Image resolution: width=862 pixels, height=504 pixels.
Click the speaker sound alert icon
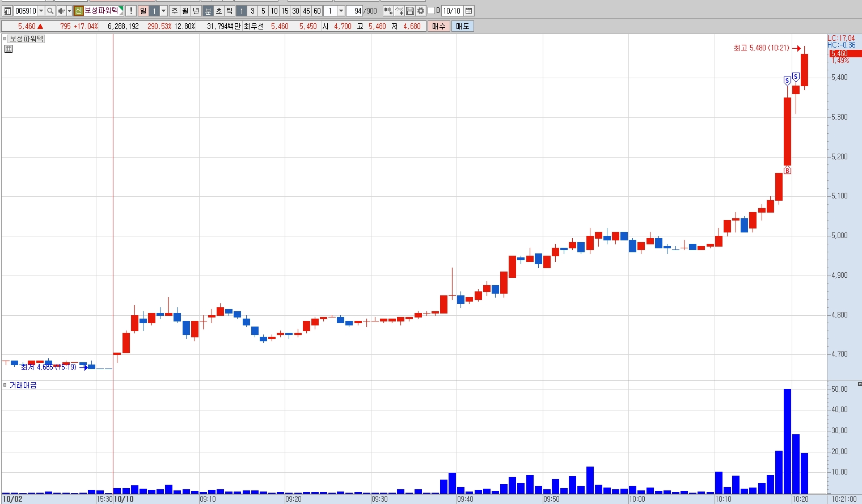coord(62,11)
